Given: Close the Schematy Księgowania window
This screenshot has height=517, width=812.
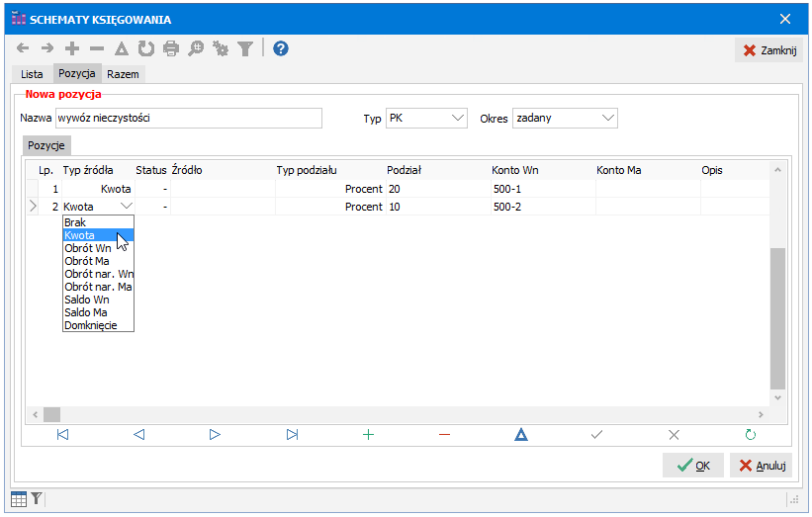Looking at the screenshot, I should coord(785,19).
